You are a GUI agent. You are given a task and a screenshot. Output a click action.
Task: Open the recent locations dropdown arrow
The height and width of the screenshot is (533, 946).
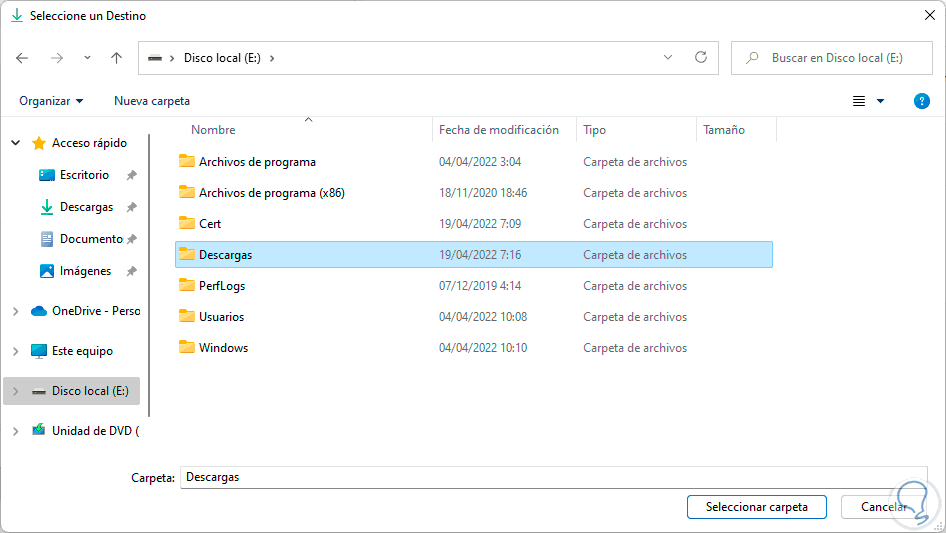(87, 58)
